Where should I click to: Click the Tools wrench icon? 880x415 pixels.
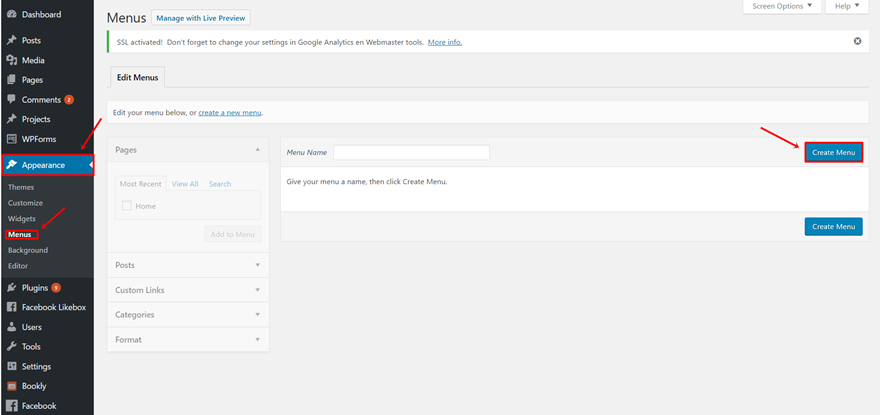11,346
